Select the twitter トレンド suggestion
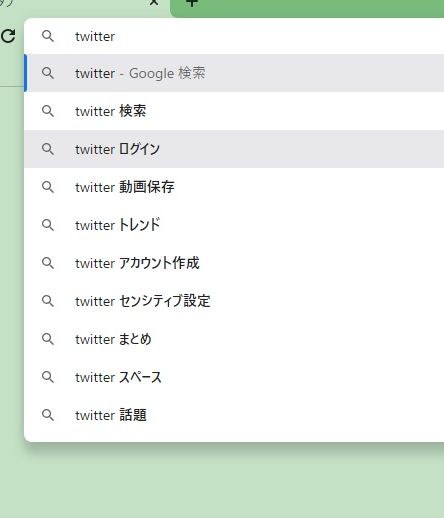The height and width of the screenshot is (518, 444). 234,225
